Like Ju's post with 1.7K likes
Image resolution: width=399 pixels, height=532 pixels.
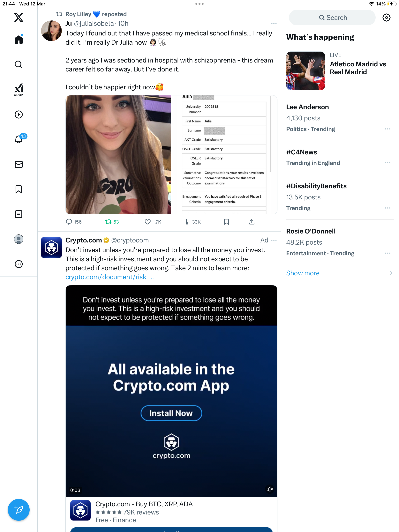[x=153, y=222]
